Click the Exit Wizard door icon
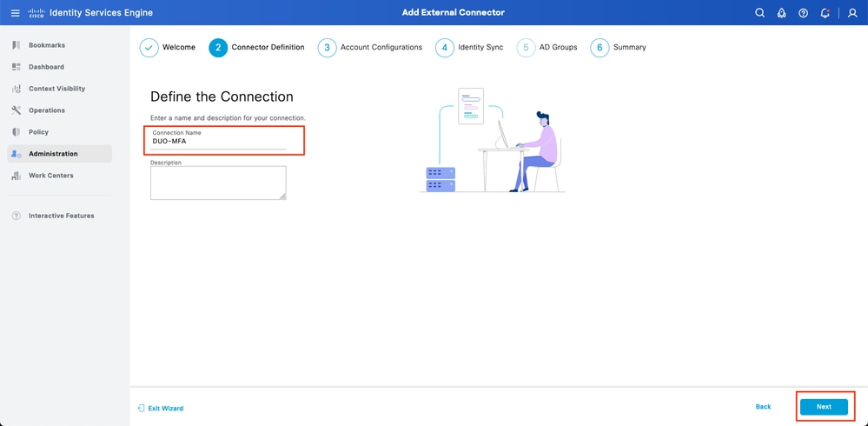This screenshot has width=868, height=426. coord(141,409)
